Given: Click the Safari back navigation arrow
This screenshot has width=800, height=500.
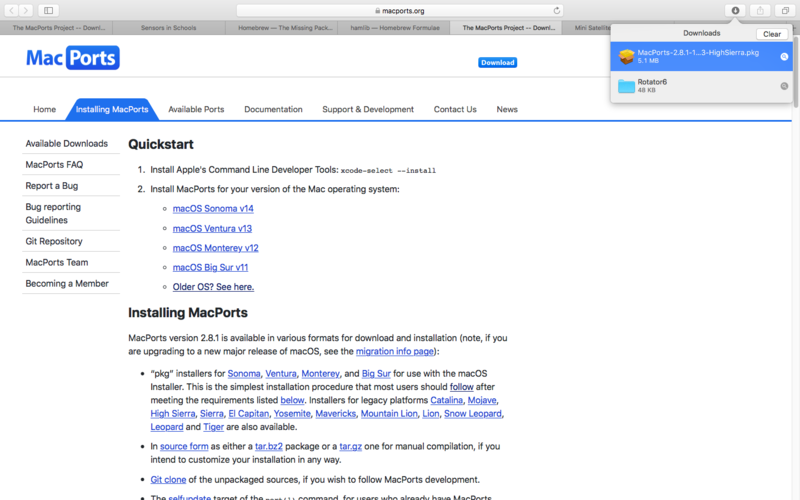Looking at the screenshot, I should click(x=11, y=10).
